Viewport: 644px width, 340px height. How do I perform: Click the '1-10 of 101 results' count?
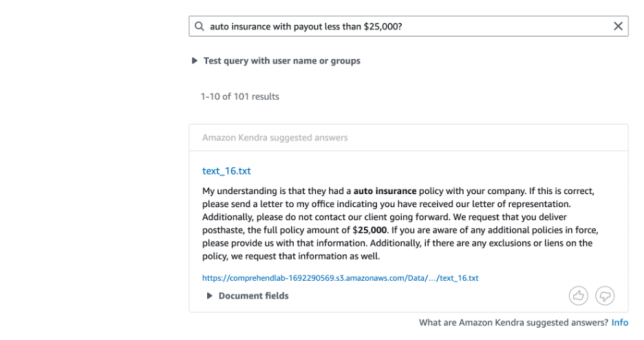tap(240, 96)
